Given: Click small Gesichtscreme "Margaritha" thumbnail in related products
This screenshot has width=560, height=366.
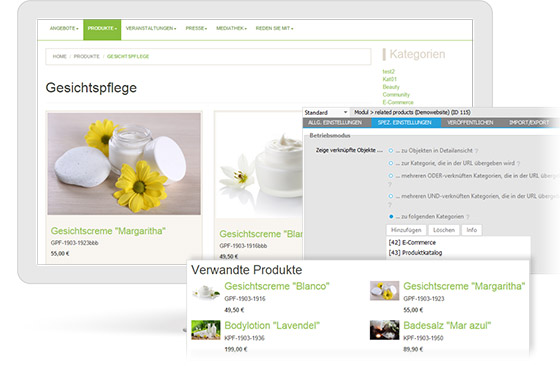Looking at the screenshot, I should (x=385, y=291).
